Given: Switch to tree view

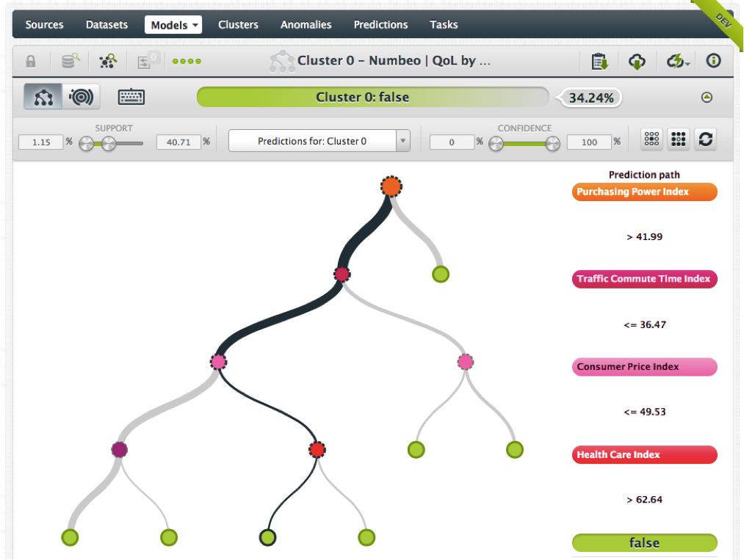Looking at the screenshot, I should click(43, 97).
